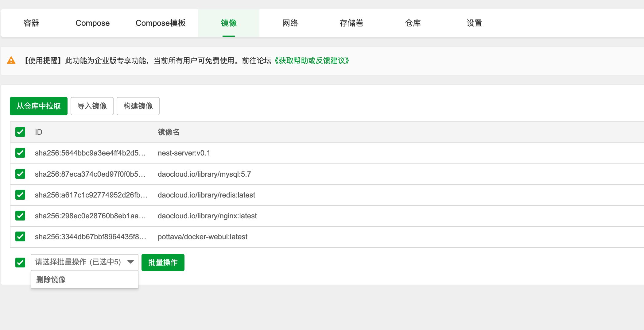Toggle checkbox for nginx:latest image
Screen dimensions: 644x330
click(x=20, y=216)
